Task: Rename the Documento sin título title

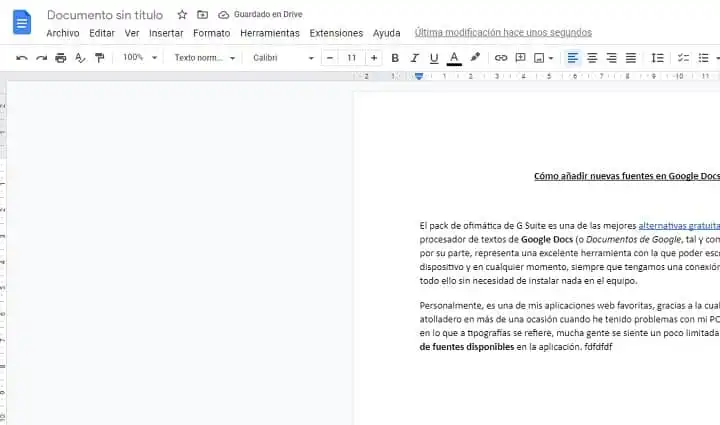Action: point(105,15)
